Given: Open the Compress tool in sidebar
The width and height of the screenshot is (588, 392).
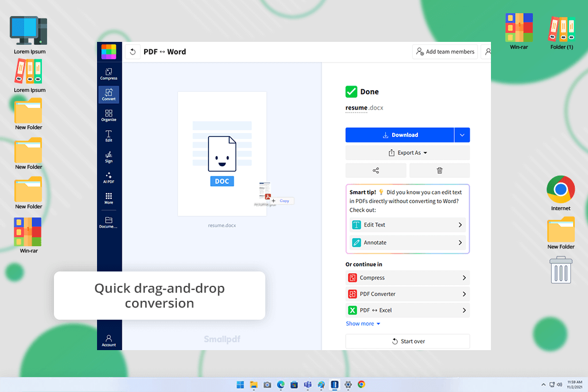Looking at the screenshot, I should pos(109,74).
